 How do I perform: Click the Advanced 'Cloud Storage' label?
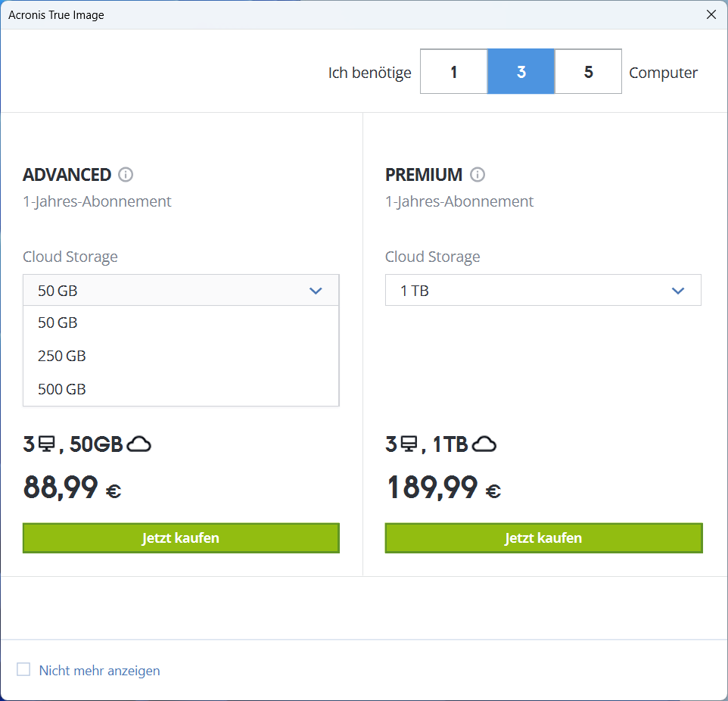coord(70,257)
